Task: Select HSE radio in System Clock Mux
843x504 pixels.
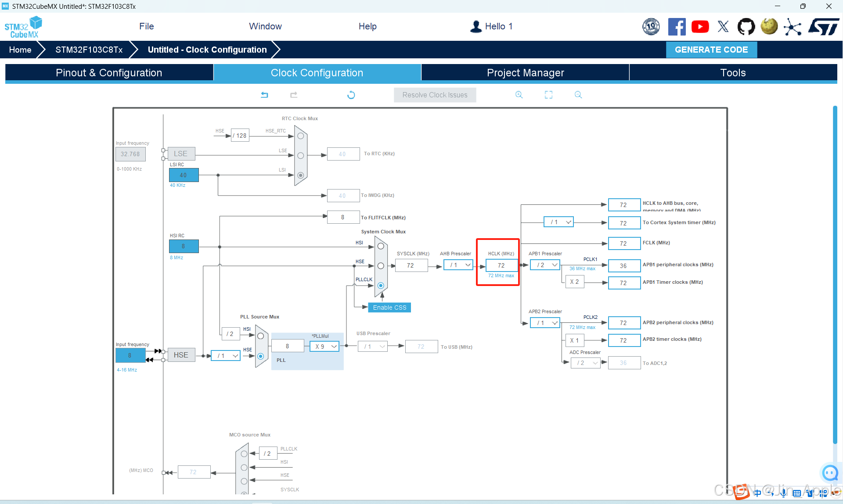Action: pyautogui.click(x=381, y=266)
